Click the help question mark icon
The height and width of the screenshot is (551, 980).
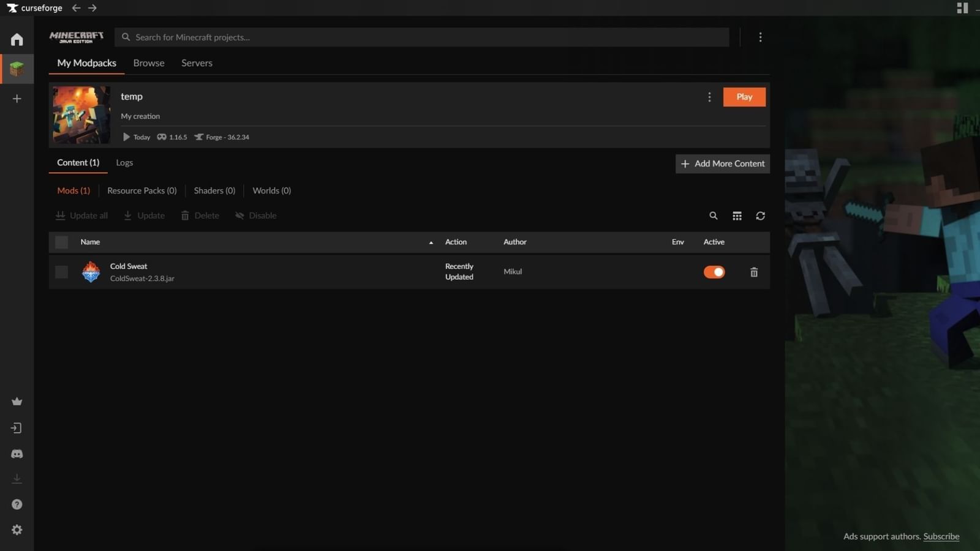17,504
